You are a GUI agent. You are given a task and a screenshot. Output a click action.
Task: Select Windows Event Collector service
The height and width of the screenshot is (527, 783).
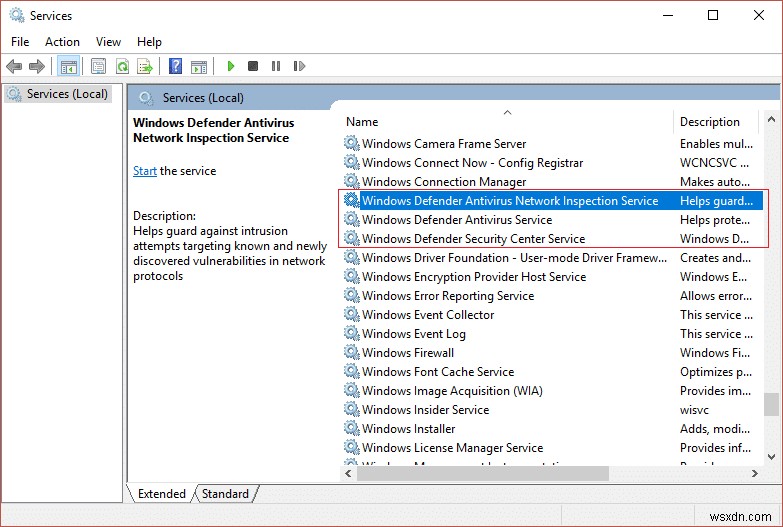(552, 314)
